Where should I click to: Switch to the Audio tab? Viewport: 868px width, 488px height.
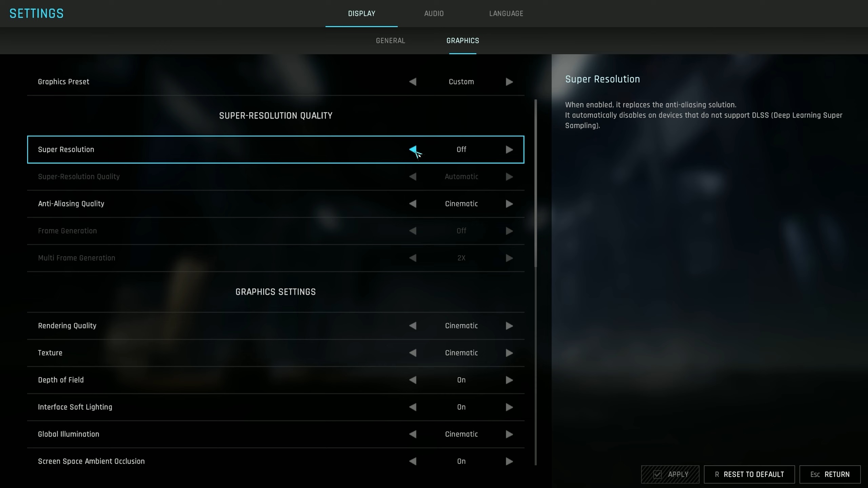434,14
